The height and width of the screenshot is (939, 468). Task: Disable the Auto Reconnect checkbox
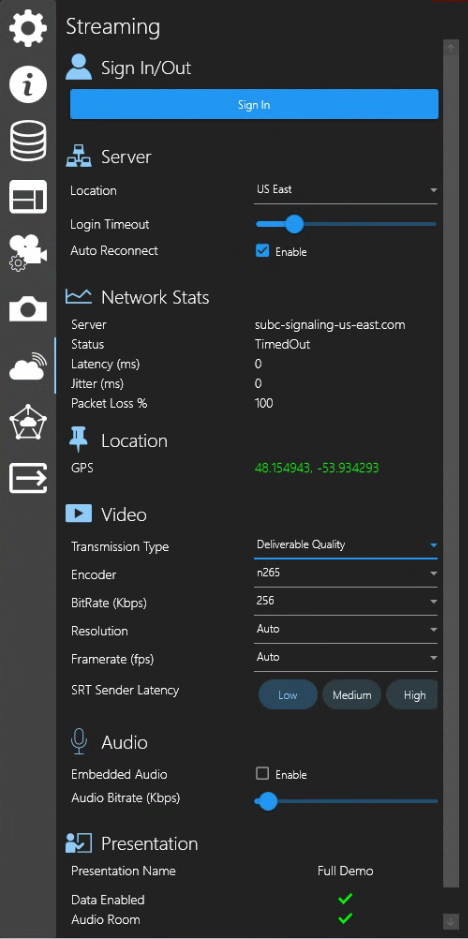tap(262, 251)
